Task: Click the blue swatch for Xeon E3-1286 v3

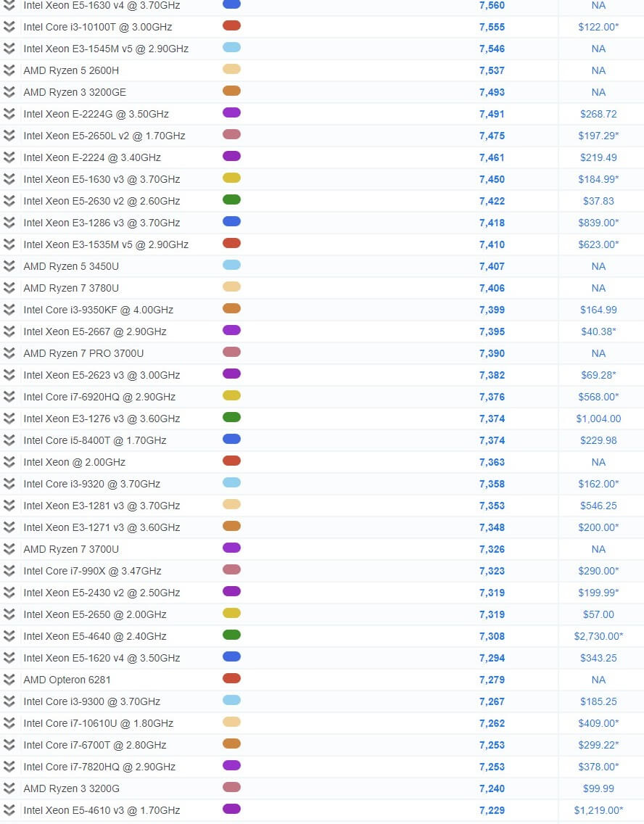Action: 231,221
